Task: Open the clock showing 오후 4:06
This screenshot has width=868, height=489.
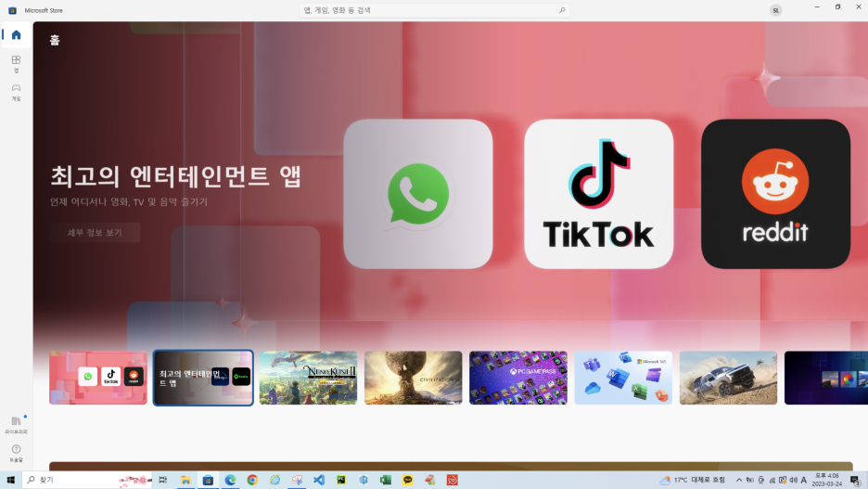Action: coord(826,480)
